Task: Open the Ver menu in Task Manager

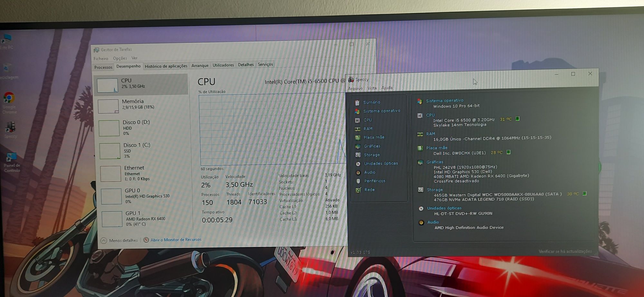Action: (x=134, y=58)
